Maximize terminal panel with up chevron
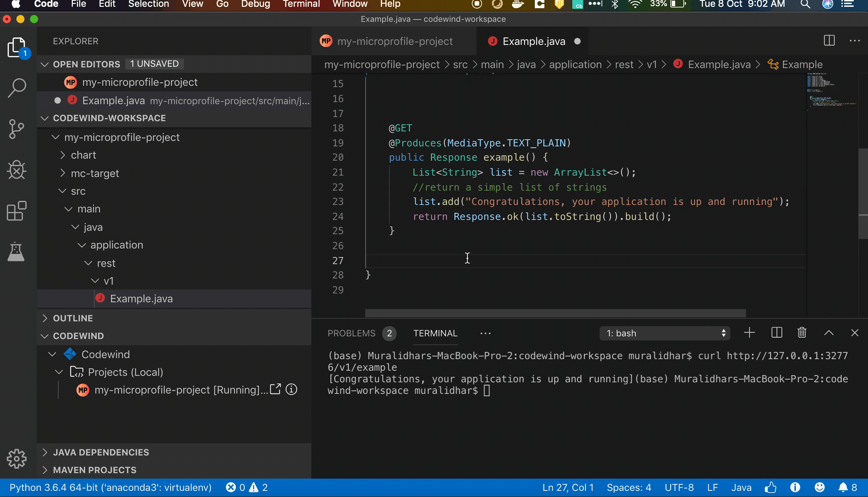Screen dimensions: 868x497 pyautogui.click(x=829, y=333)
